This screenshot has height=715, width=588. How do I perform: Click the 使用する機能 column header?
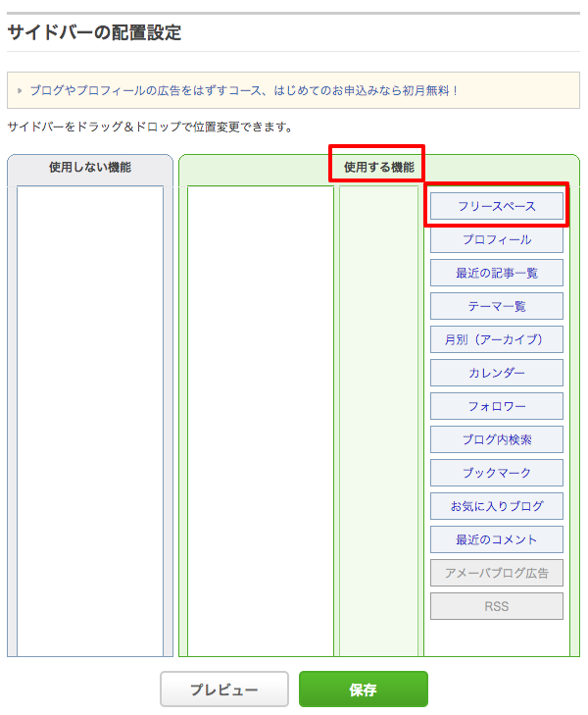(379, 168)
